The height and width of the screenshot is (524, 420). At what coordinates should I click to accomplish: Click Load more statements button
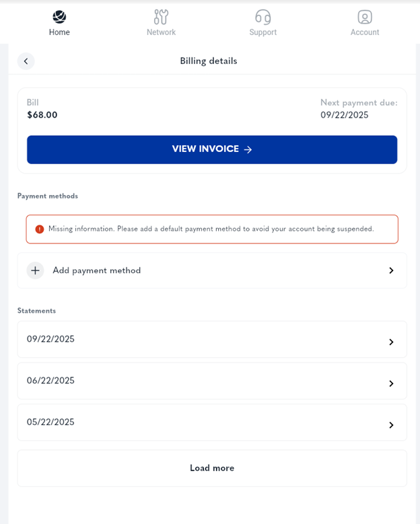(212, 468)
